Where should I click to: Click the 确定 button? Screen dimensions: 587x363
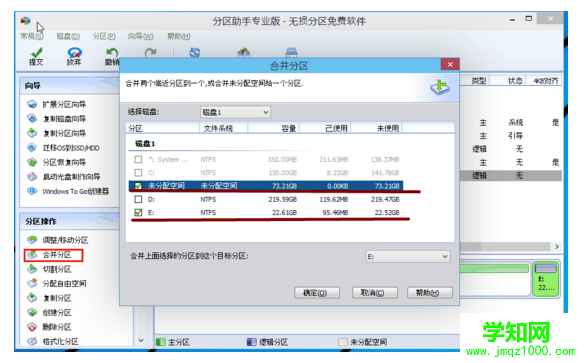click(x=317, y=293)
